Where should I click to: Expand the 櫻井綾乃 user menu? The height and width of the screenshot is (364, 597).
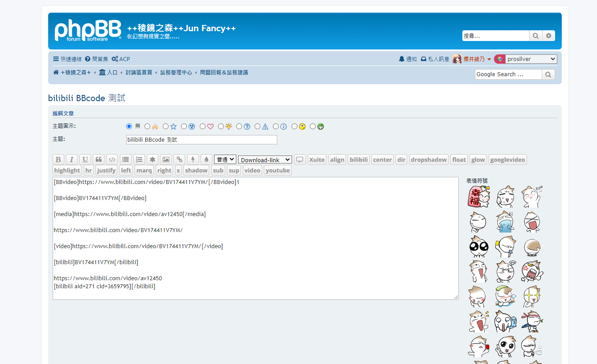tap(472, 59)
